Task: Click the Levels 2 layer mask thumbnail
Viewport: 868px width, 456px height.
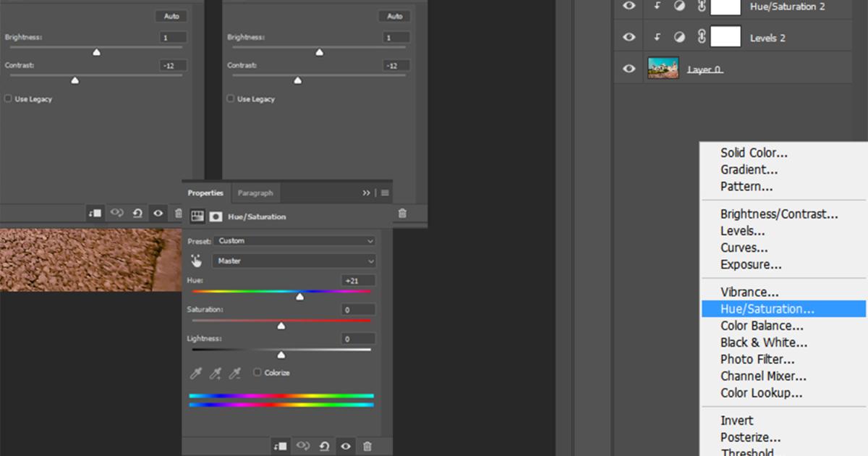Action: point(726,36)
